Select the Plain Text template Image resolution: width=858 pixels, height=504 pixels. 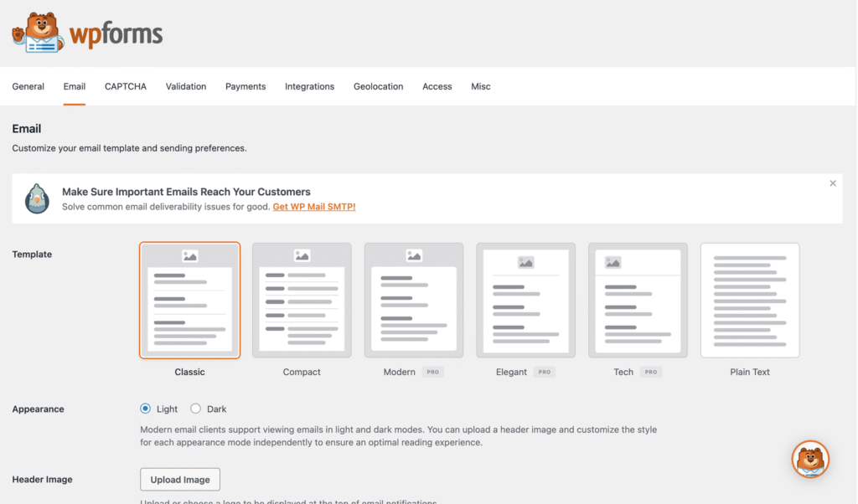point(750,301)
